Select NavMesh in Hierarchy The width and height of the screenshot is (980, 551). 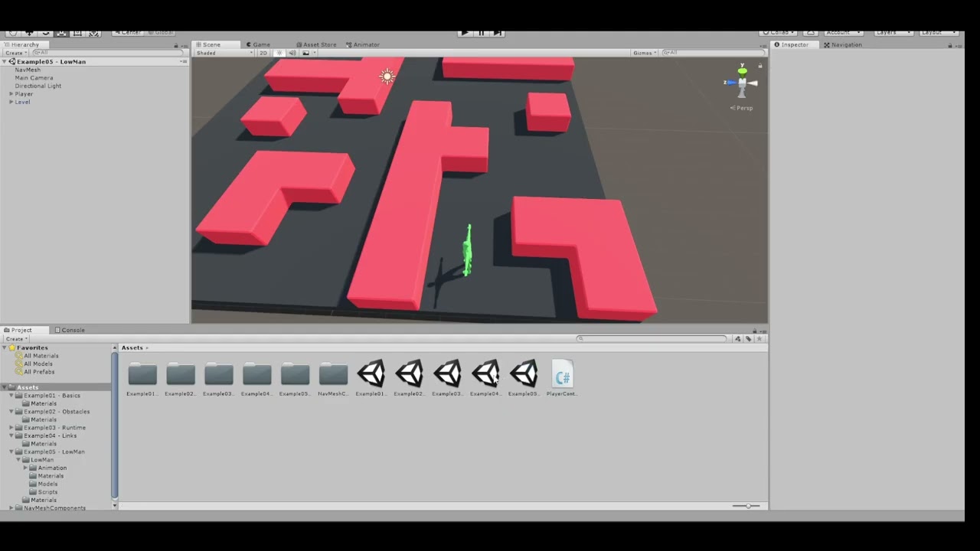coord(28,70)
